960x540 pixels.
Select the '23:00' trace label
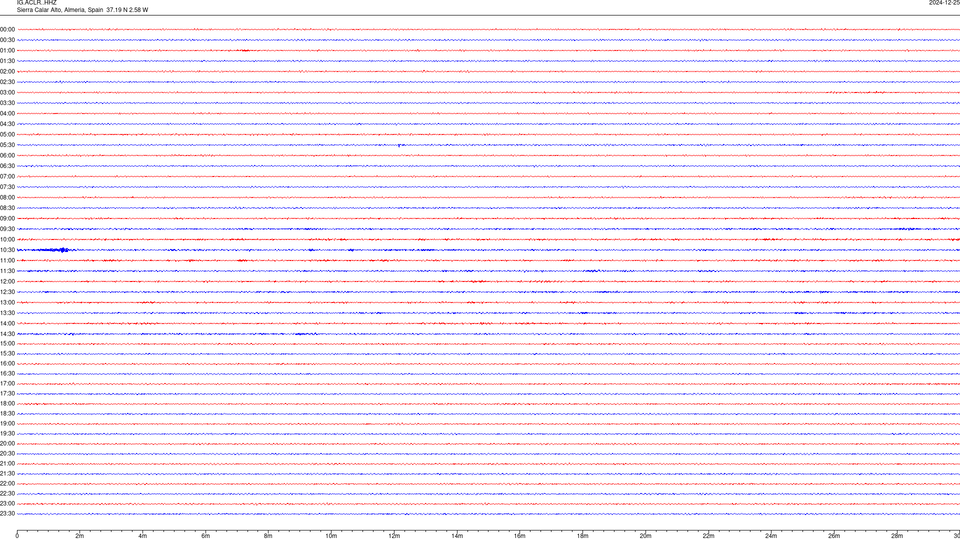pos(7,504)
